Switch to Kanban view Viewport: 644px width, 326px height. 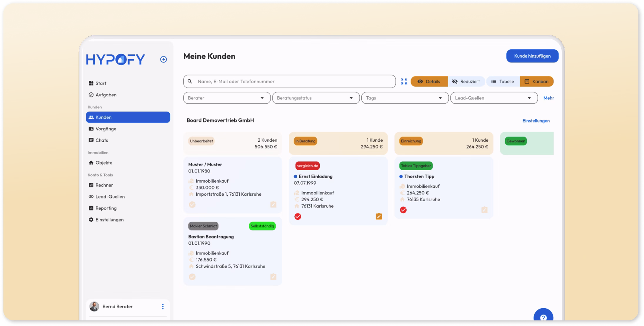(x=537, y=81)
